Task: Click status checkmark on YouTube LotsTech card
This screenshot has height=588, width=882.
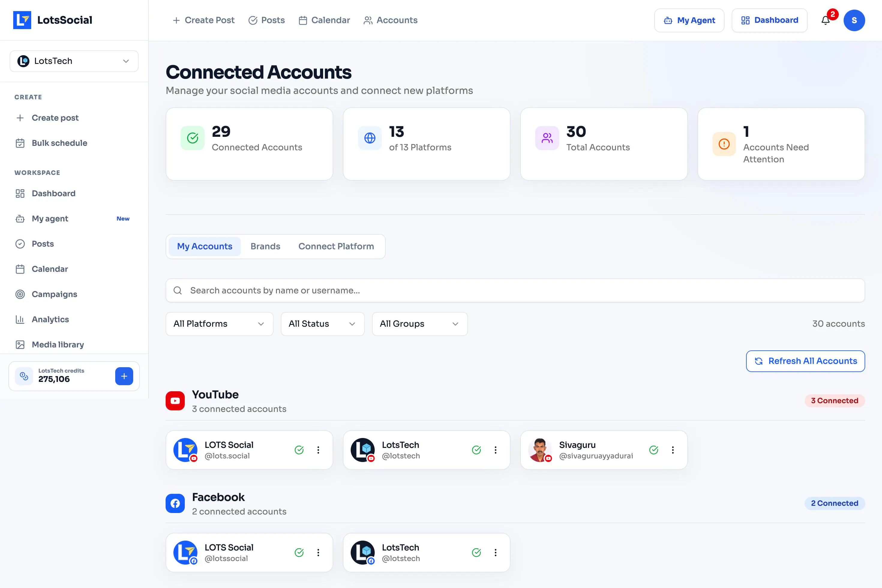Action: (x=476, y=450)
